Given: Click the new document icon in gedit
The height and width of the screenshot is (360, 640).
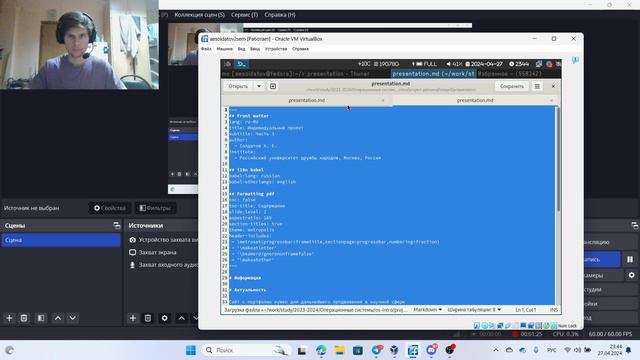Looking at the screenshot, I should (x=273, y=86).
